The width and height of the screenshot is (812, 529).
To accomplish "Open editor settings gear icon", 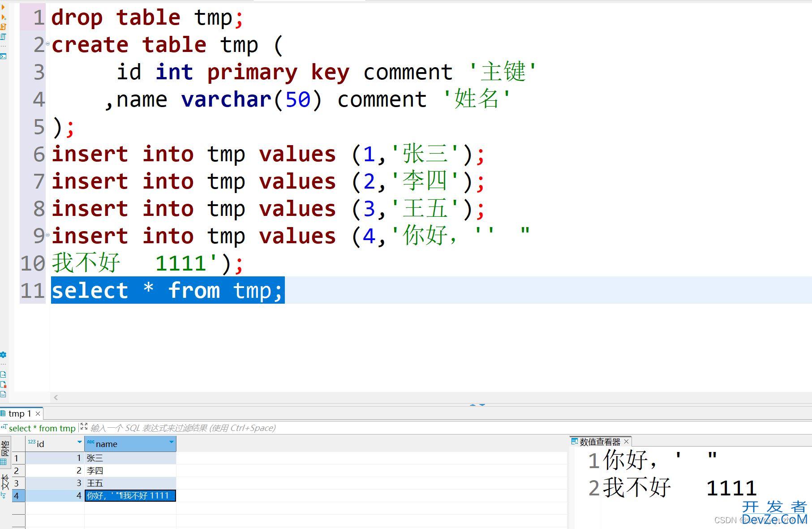I will coord(3,355).
